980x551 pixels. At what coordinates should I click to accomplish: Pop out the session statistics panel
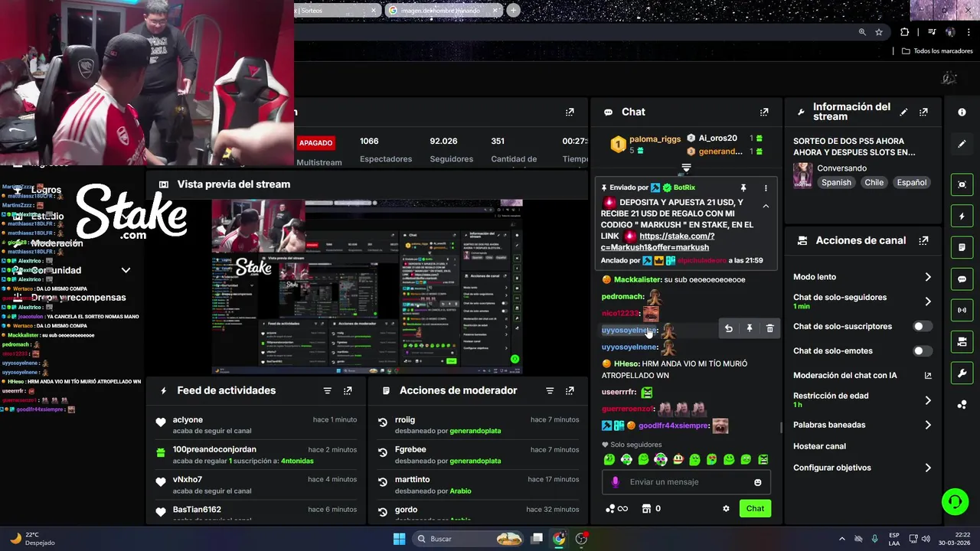[570, 112]
